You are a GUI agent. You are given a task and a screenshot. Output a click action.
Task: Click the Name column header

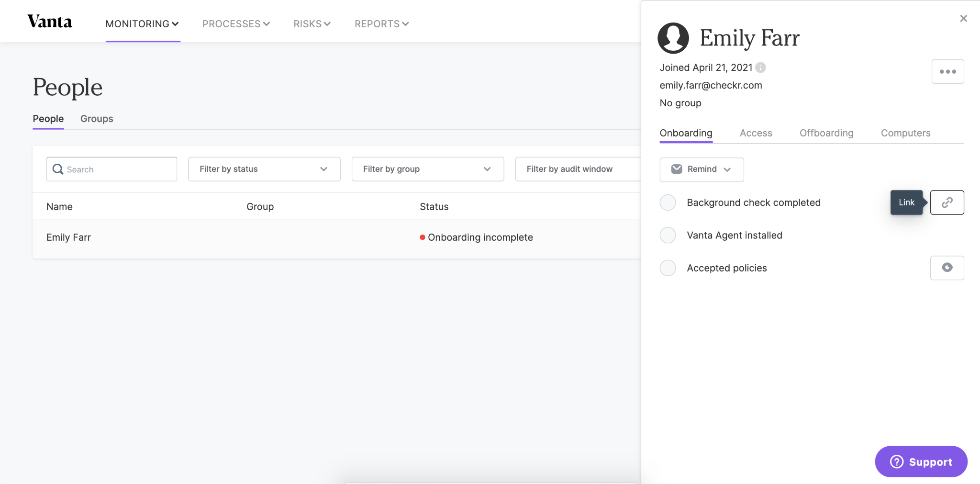pyautogui.click(x=59, y=207)
